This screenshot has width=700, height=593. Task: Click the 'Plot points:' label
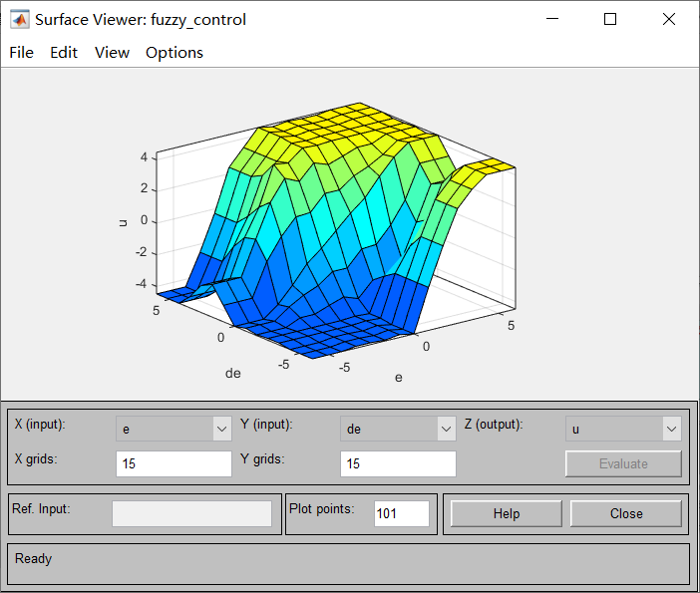coord(322,509)
